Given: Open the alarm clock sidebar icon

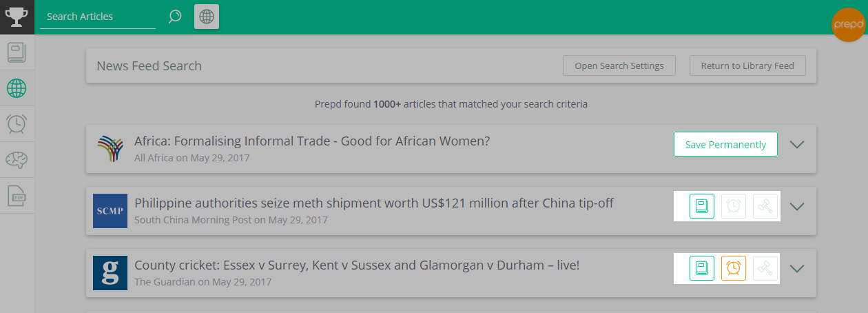Looking at the screenshot, I should 17,124.
